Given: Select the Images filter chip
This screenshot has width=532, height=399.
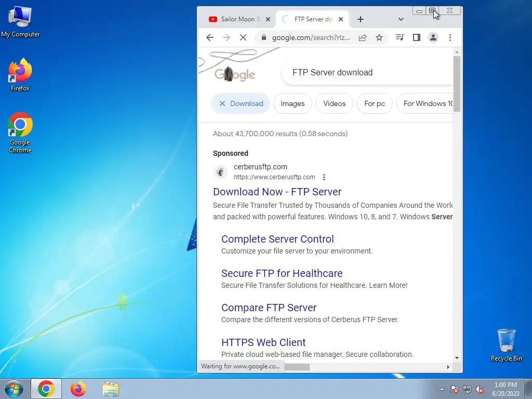Looking at the screenshot, I should (x=292, y=103).
